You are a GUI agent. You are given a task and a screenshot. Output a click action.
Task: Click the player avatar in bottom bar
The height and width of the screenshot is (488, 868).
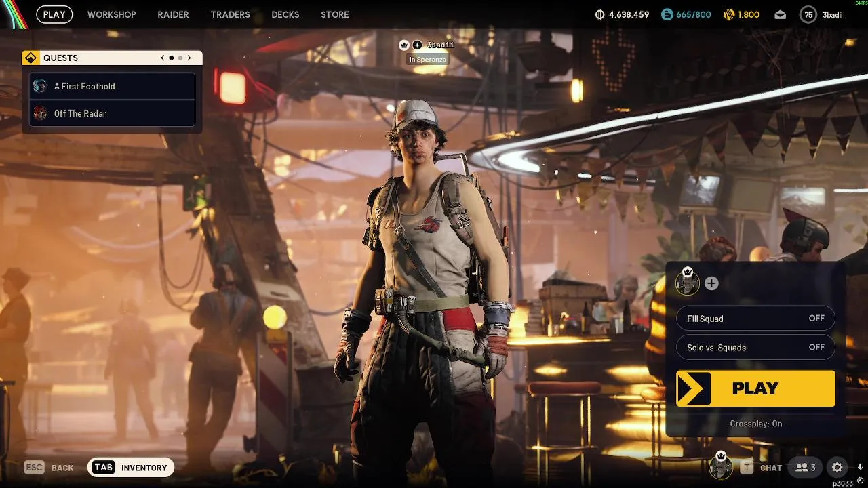[x=721, y=466]
